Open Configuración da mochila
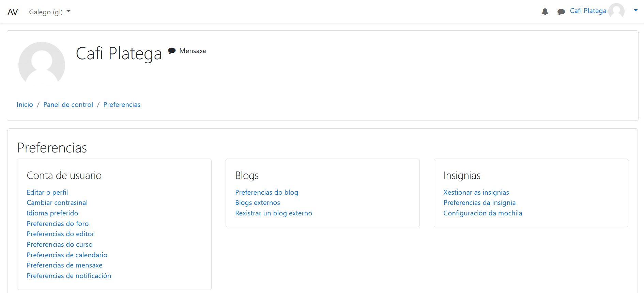The width and height of the screenshot is (644, 293). (482, 213)
